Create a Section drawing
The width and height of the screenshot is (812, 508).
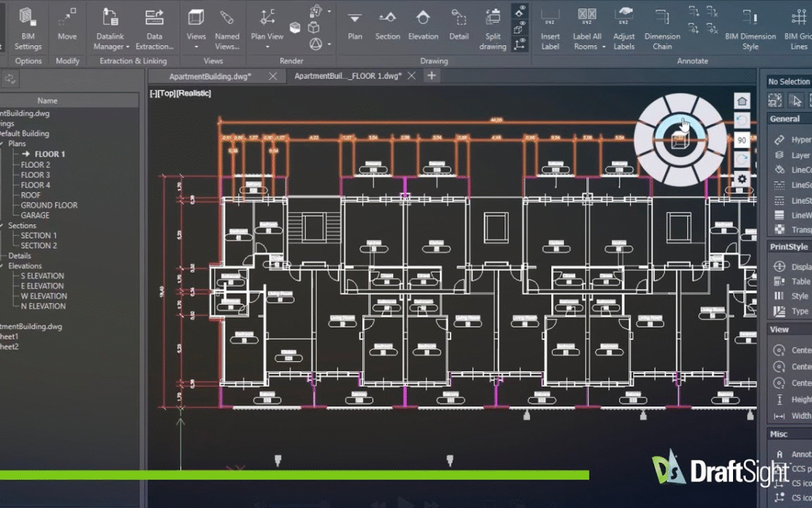[x=387, y=25]
